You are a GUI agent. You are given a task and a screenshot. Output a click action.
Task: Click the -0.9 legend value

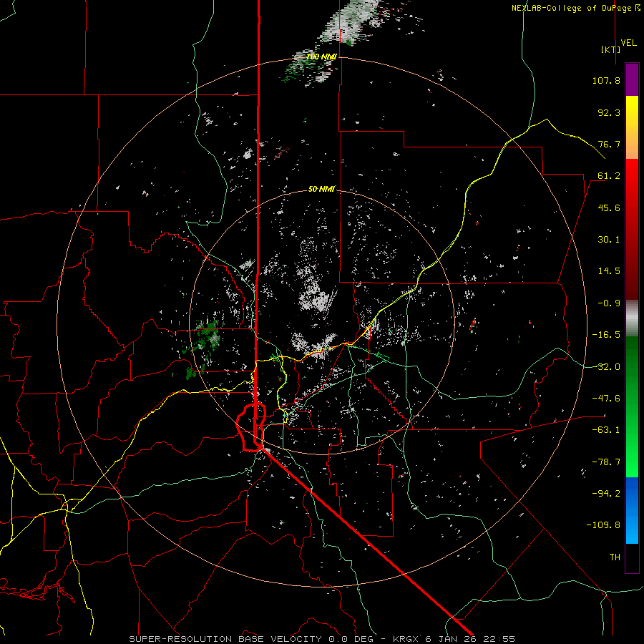coord(609,303)
